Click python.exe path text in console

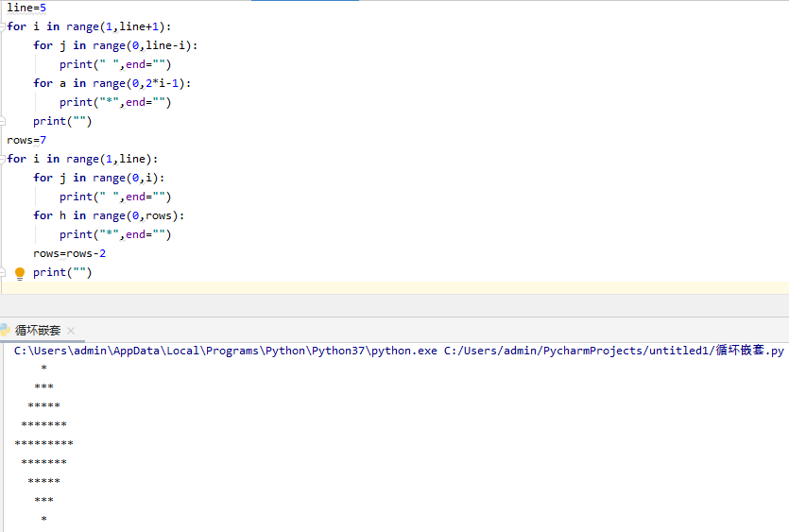[x=226, y=351]
